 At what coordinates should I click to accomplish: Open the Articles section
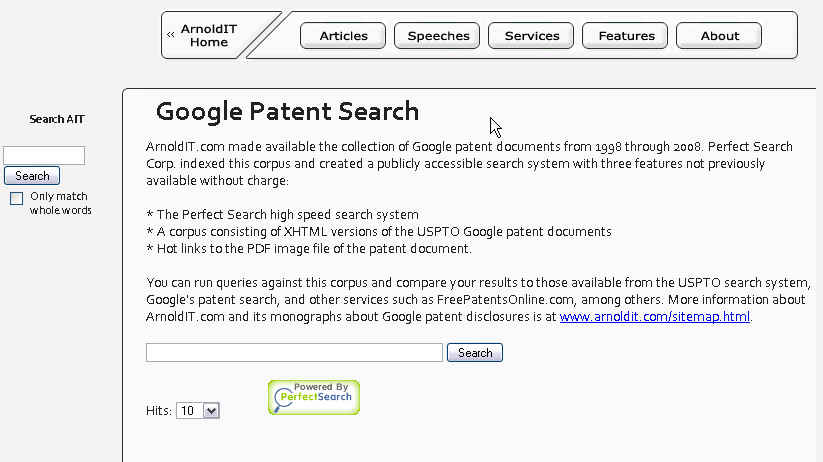click(x=343, y=36)
